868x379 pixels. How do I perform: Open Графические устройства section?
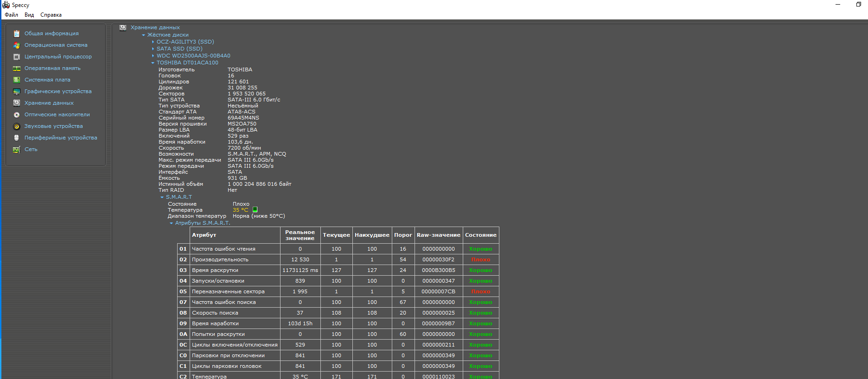pos(58,91)
